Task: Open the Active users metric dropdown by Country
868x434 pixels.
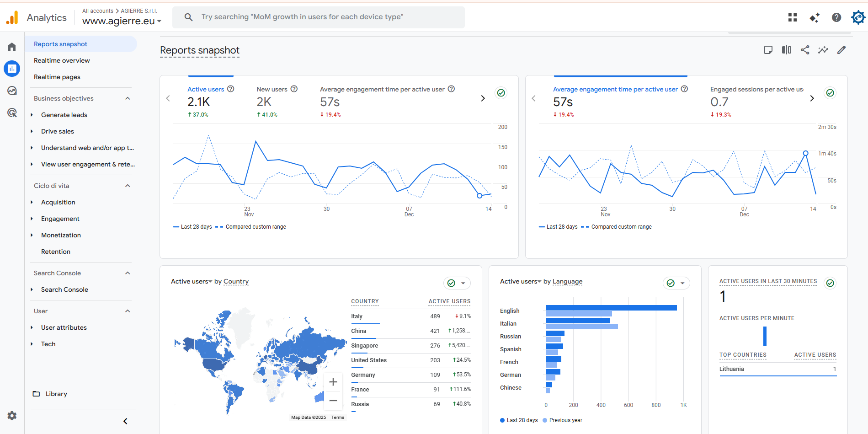Action: pos(192,281)
